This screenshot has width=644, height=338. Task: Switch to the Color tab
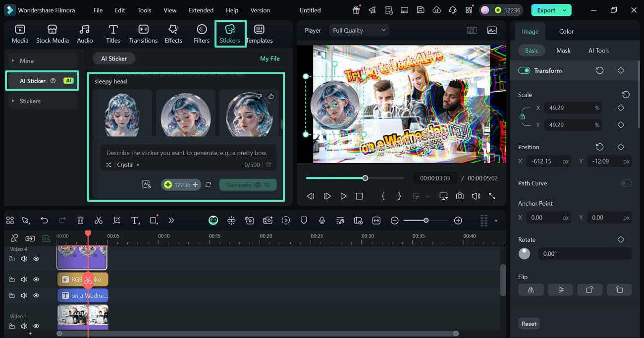point(566,31)
